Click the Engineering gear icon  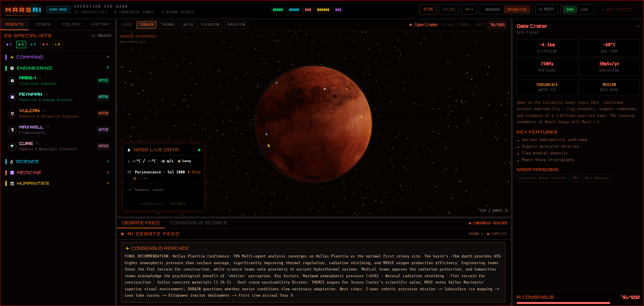click(12, 68)
